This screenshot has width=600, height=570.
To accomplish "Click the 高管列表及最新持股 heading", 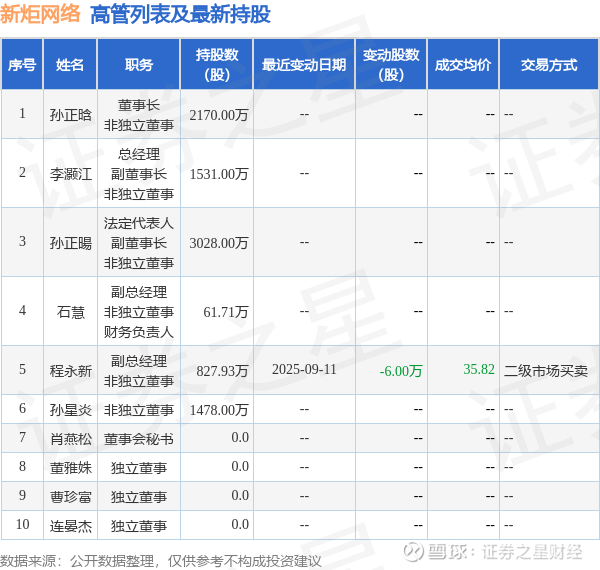I will 180,15.
